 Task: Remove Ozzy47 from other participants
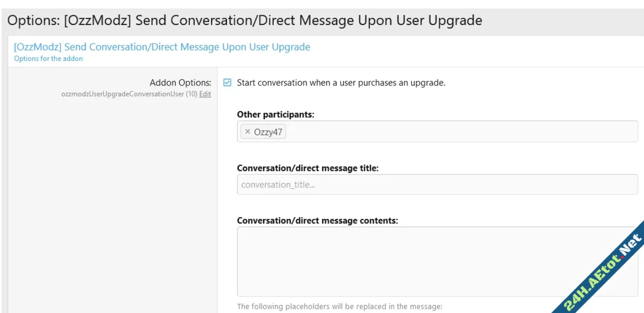pos(247,132)
